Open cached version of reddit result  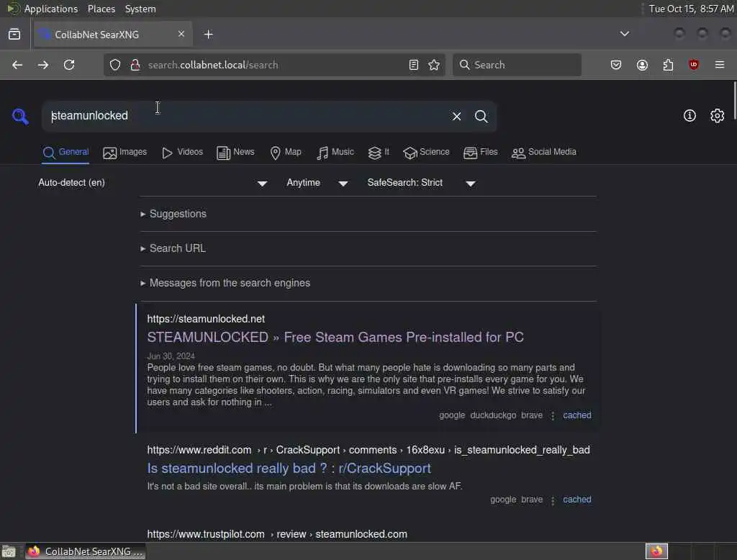(x=577, y=500)
